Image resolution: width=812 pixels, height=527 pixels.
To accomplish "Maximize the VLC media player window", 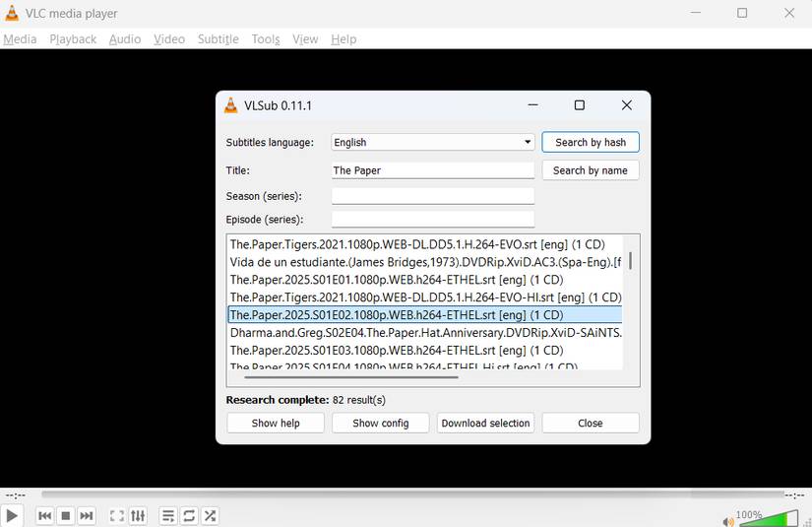I will (742, 13).
